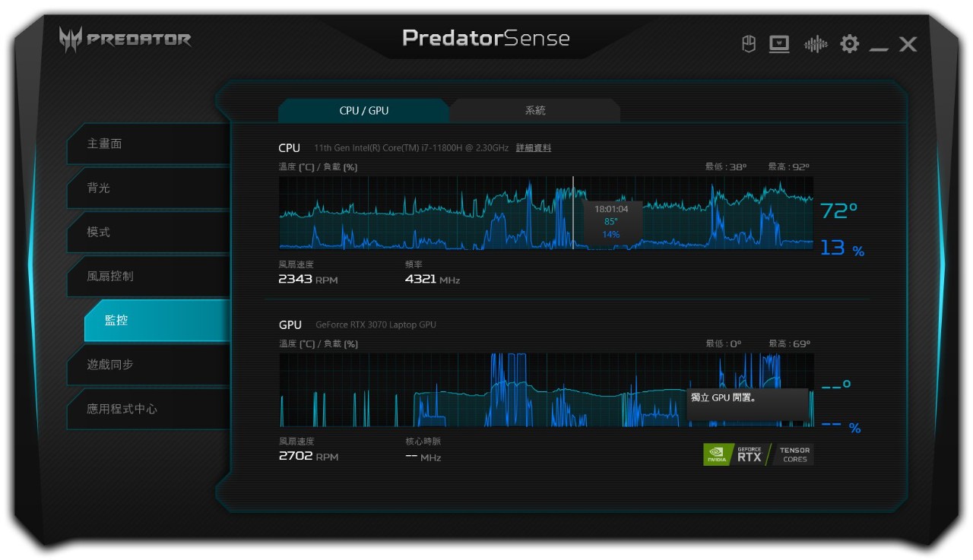The width and height of the screenshot is (973, 560).
Task: Open the mouse settings icon
Action: [749, 44]
